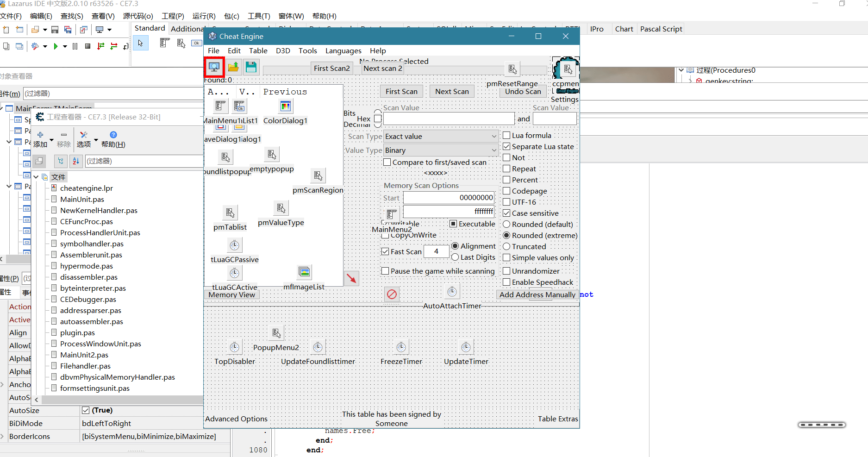
Task: Open the 添加 dropdown arrow in 工程查看器
Action: [x=51, y=139]
